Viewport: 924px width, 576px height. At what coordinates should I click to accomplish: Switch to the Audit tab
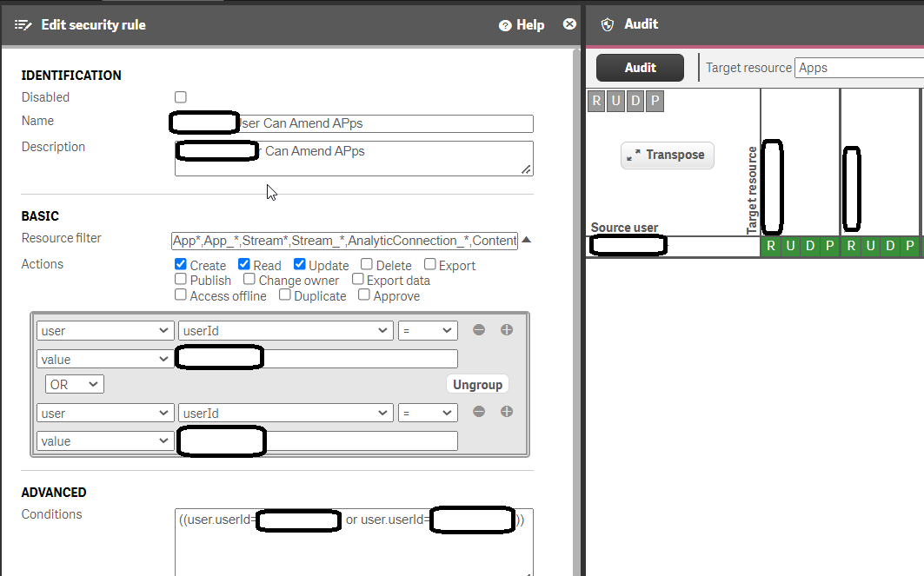640,67
